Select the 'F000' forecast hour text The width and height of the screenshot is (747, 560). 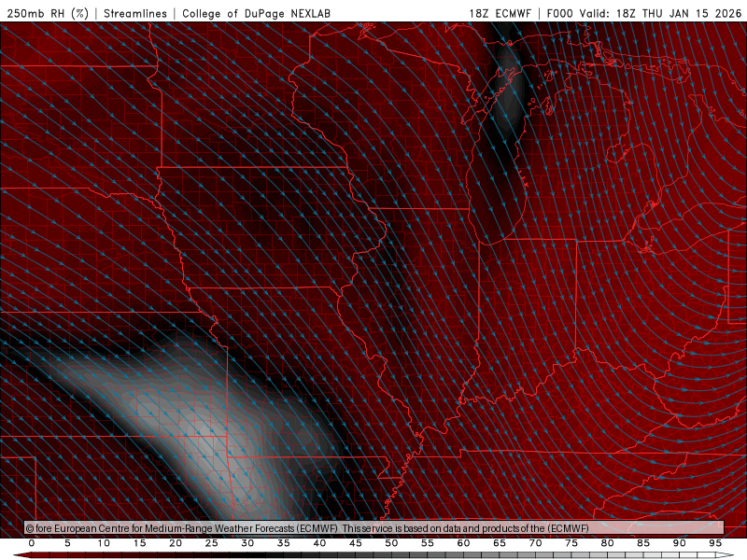coord(559,13)
